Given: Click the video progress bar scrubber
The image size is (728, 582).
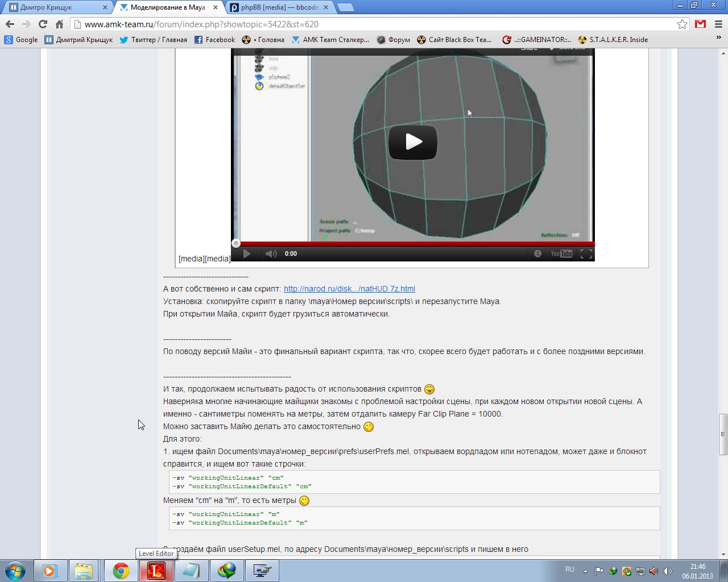Looking at the screenshot, I should [236, 243].
